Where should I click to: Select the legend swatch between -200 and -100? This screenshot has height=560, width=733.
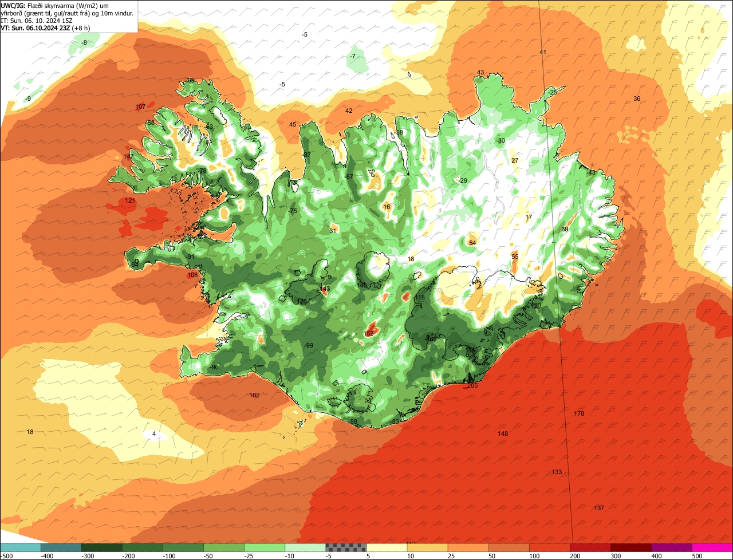[143, 547]
